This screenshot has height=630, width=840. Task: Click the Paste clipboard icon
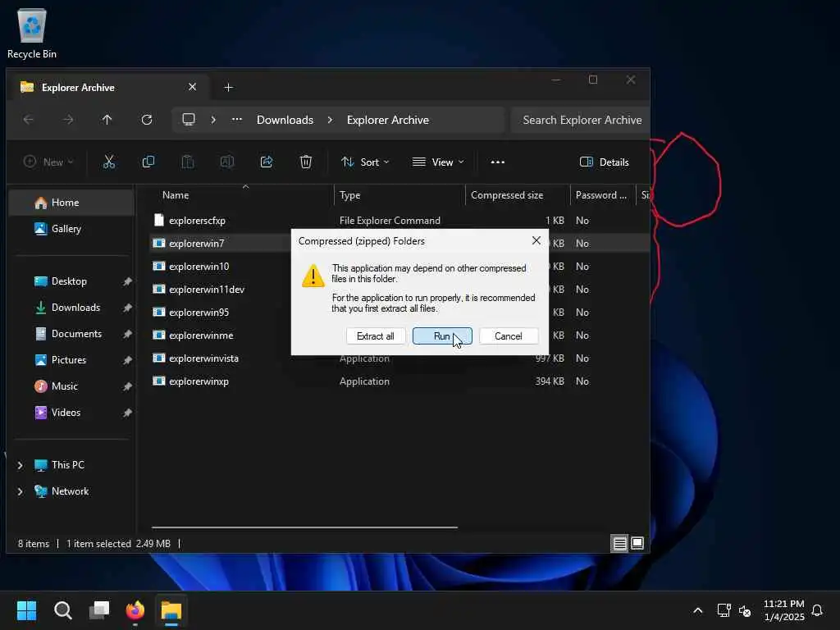(x=188, y=162)
